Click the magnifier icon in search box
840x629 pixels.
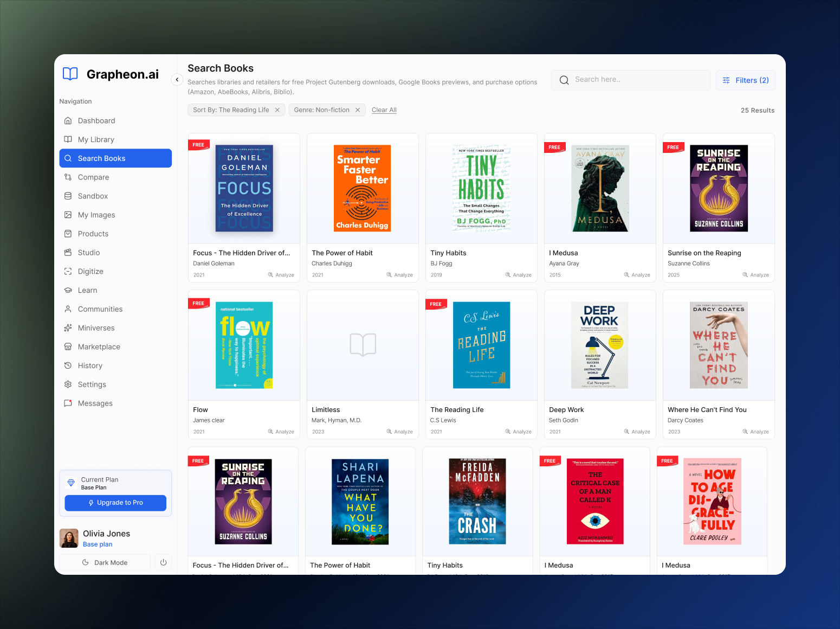click(x=564, y=80)
